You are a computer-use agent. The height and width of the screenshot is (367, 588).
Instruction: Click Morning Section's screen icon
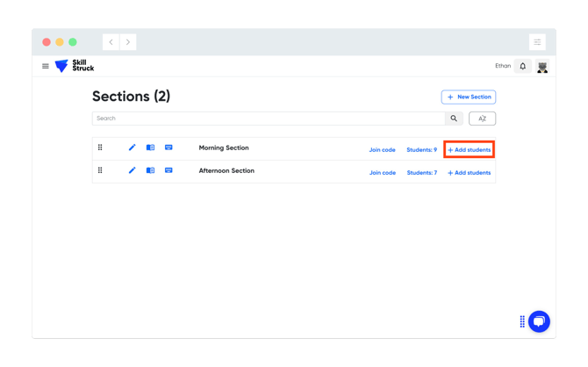[x=169, y=148]
